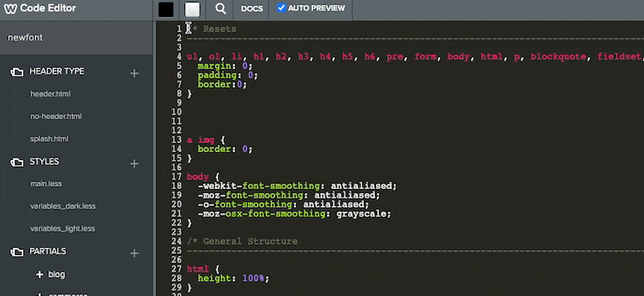Image resolution: width=644 pixels, height=296 pixels.
Task: Click the -o-font-smoothing line
Action: 283,204
